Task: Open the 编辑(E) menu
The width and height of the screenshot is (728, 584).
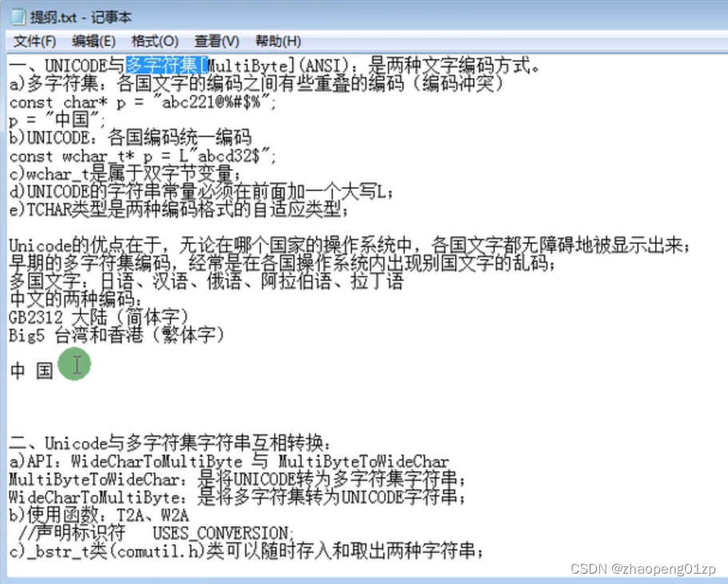Action: [x=93, y=42]
